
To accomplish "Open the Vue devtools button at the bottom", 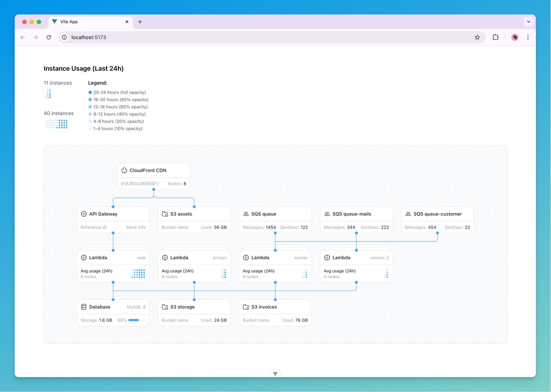I will coord(275,374).
